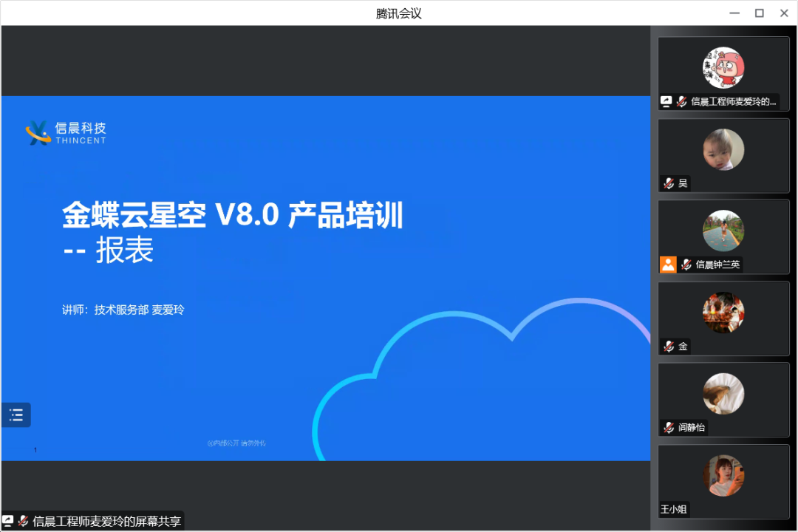Image resolution: width=798 pixels, height=532 pixels.
Task: Maximize the 腾讯会议 window
Action: pos(760,13)
